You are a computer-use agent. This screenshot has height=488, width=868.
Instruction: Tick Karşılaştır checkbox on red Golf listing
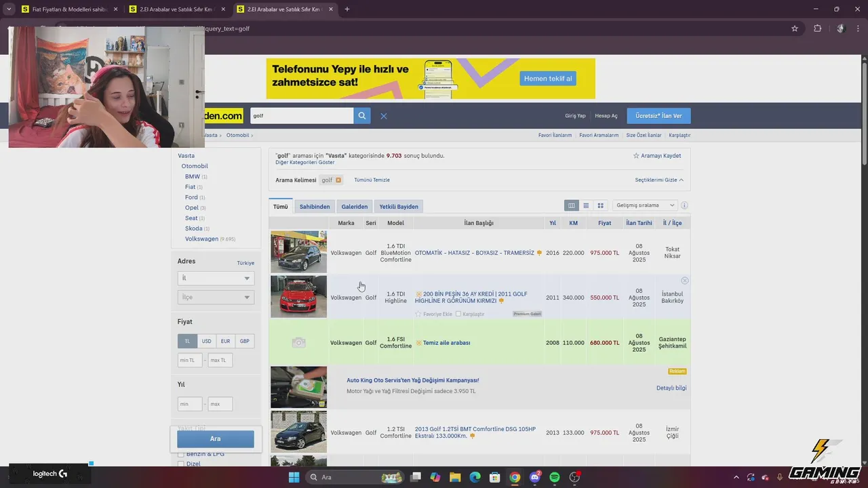click(x=458, y=314)
